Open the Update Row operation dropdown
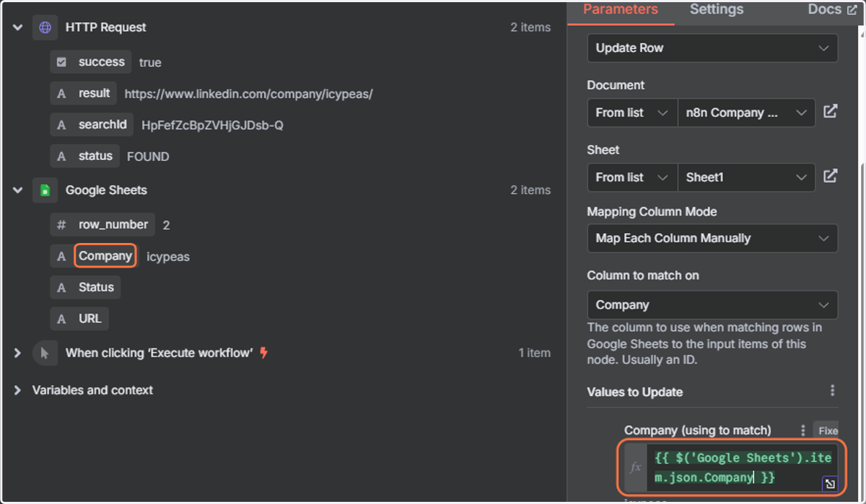The height and width of the screenshot is (504, 866). [712, 48]
